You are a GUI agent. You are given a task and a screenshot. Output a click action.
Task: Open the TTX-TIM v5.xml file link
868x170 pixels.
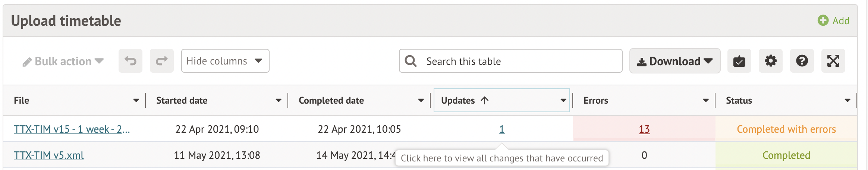[49, 155]
